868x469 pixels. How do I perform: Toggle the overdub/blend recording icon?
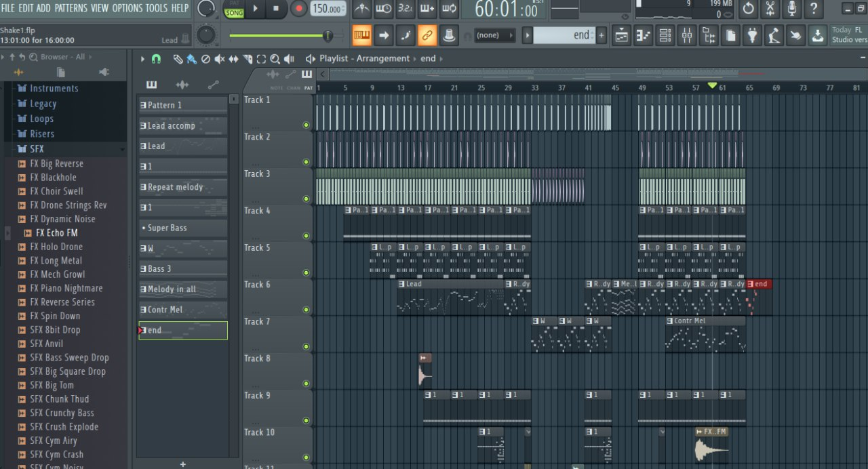[427, 9]
